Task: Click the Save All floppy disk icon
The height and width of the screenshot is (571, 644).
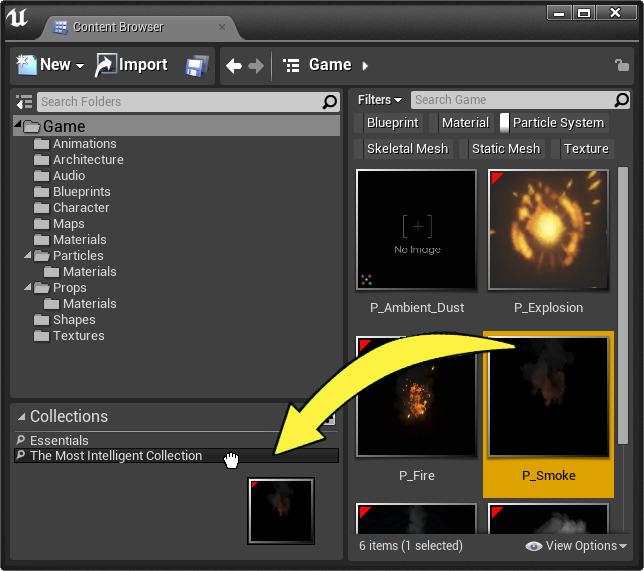Action: [x=196, y=66]
